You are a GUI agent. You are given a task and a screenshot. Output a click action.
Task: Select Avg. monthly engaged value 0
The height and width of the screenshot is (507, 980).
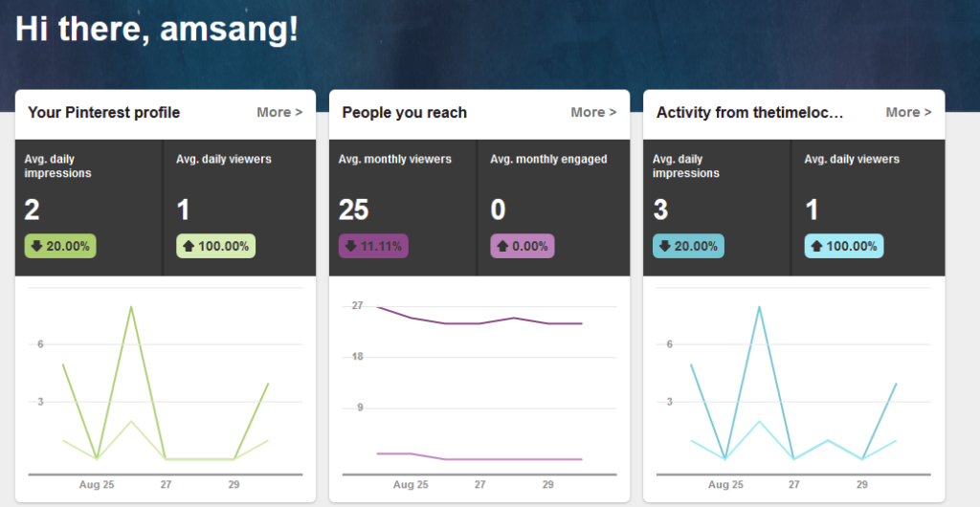[498, 209]
